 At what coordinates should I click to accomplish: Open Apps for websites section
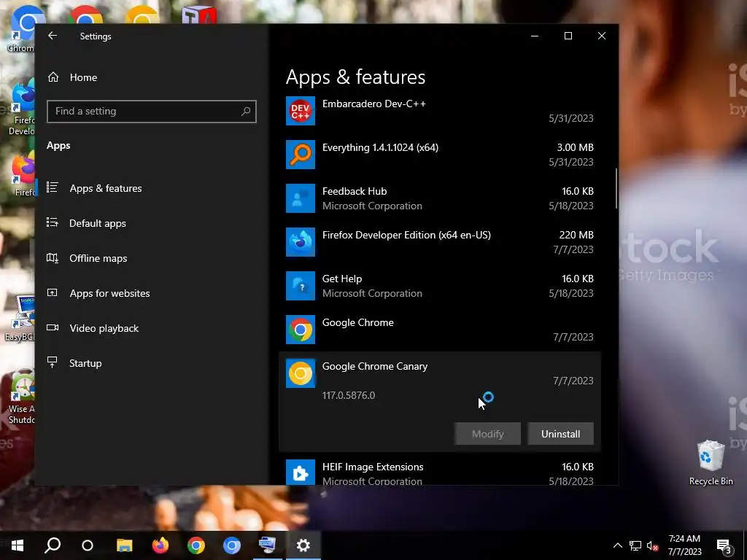coord(109,293)
